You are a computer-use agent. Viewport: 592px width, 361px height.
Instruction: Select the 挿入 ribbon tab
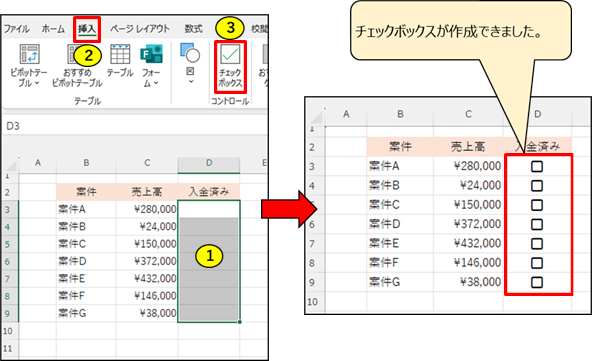pos(87,29)
